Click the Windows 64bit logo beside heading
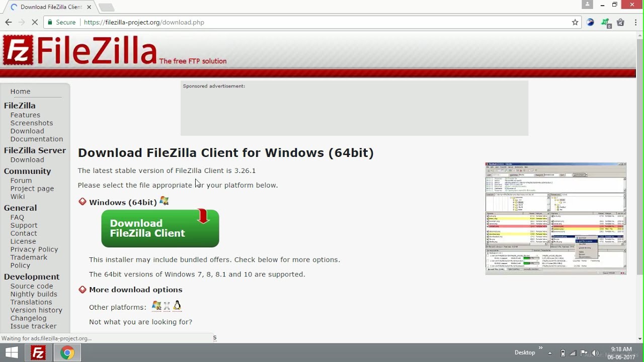Image resolution: width=644 pixels, height=362 pixels. (x=164, y=201)
